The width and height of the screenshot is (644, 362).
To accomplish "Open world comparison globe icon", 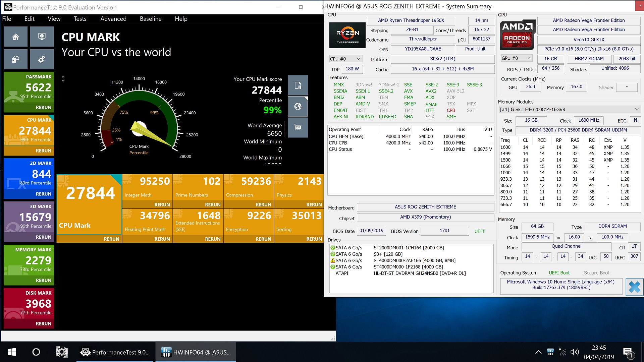I will 298,106.
